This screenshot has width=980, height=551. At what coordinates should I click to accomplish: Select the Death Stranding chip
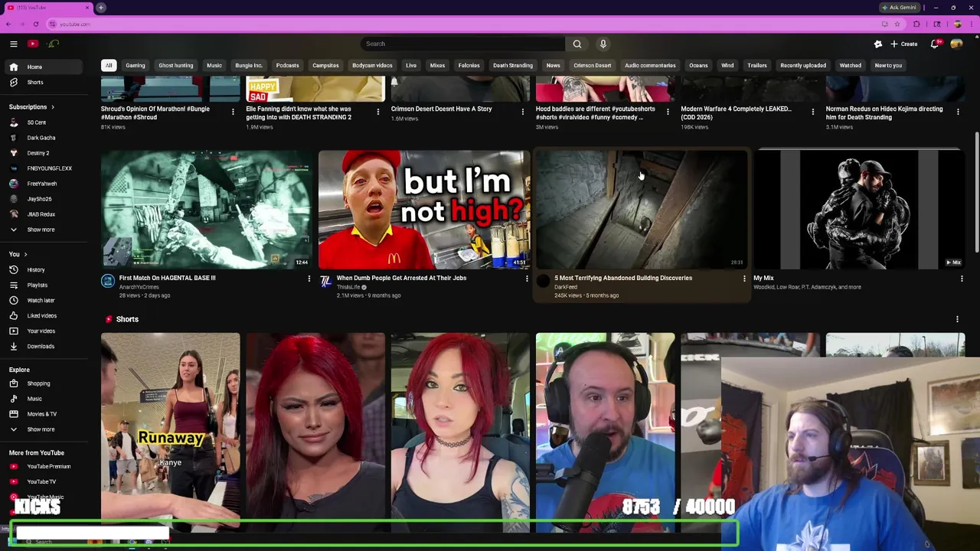click(512, 65)
